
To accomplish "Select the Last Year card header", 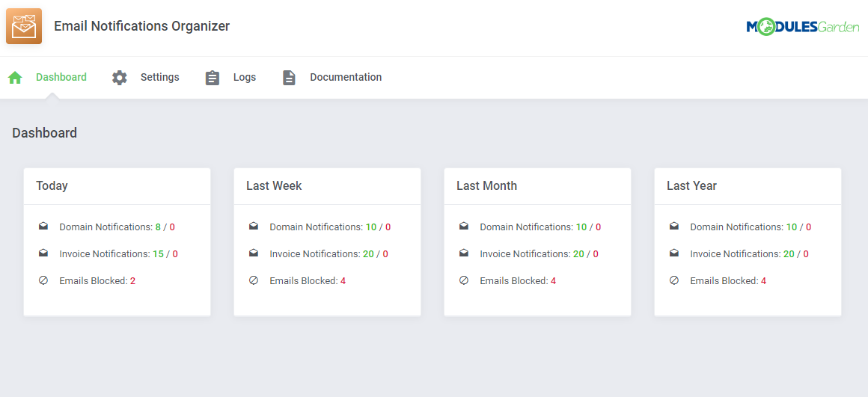I will pos(748,186).
